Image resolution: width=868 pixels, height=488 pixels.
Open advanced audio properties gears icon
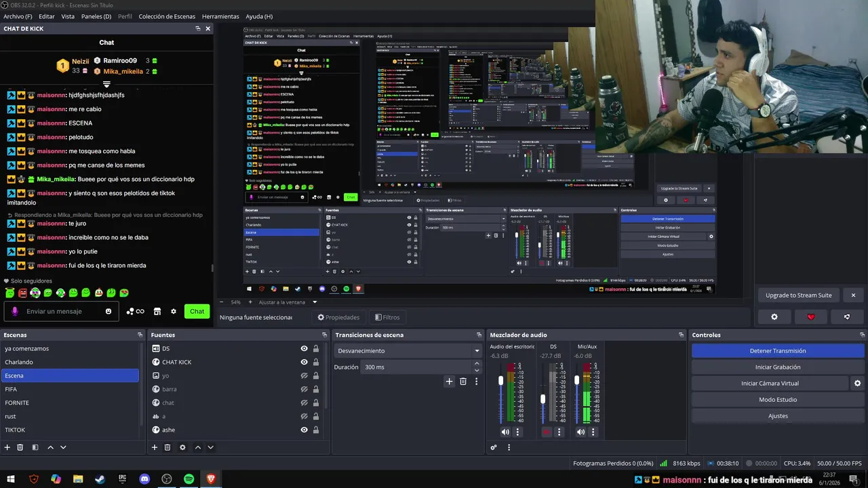pos(494,447)
